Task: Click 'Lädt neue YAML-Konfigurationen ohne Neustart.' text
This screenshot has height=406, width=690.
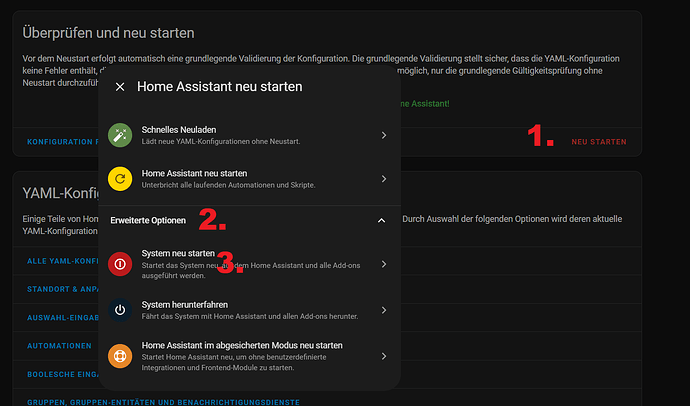Action: pos(221,141)
